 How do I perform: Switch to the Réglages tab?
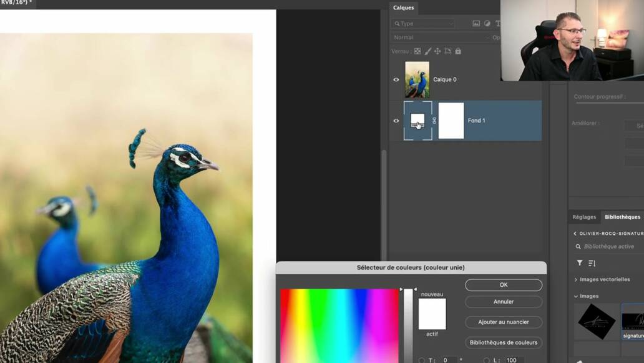583,217
